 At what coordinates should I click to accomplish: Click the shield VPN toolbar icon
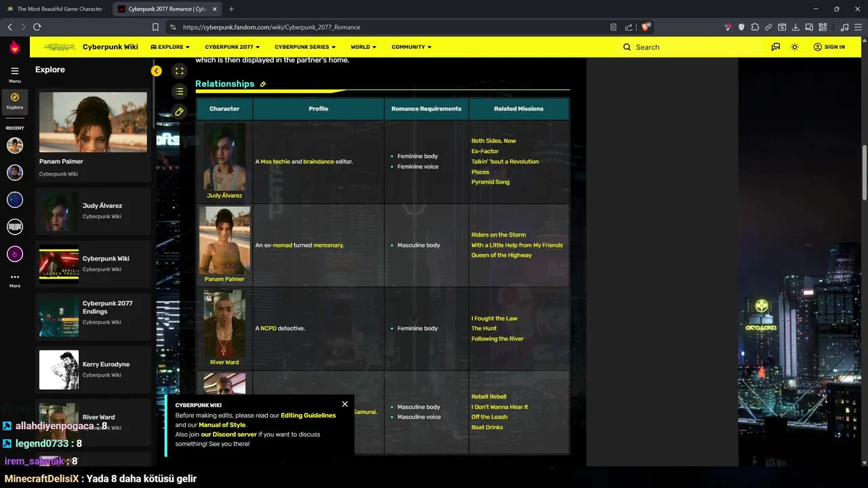(741, 27)
